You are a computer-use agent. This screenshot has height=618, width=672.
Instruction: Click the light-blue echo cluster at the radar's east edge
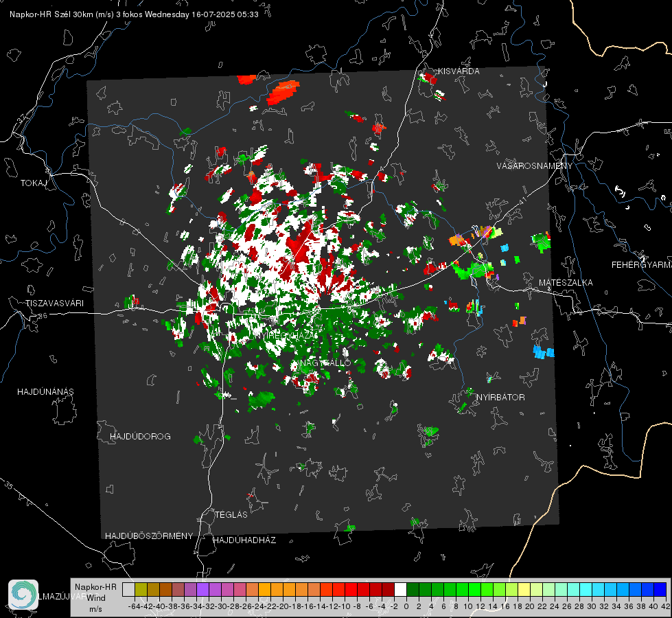coord(543,352)
